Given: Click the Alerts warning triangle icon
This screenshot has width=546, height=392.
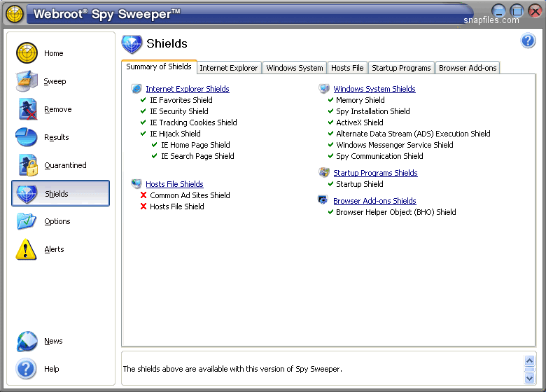Looking at the screenshot, I should pos(26,249).
